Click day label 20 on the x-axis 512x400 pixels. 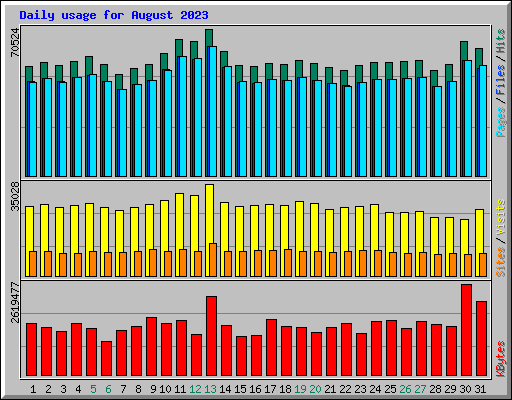315,389
